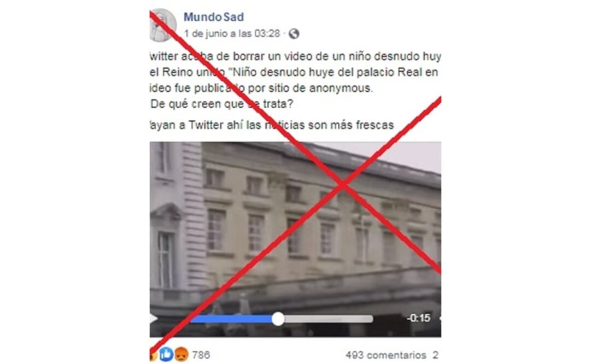The height and width of the screenshot is (364, 591).
Task: Seek to the grey unplayed progress portion
Action: (x=329, y=319)
